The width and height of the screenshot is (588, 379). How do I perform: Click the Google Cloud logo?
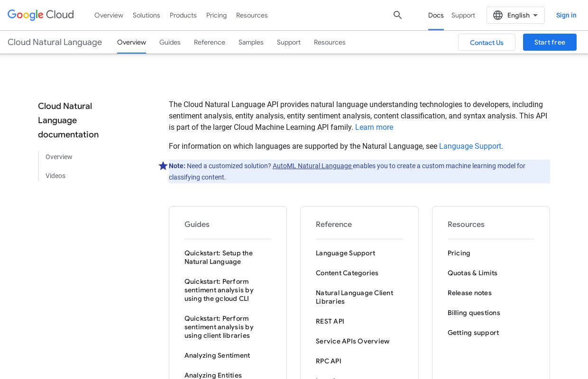tap(41, 15)
